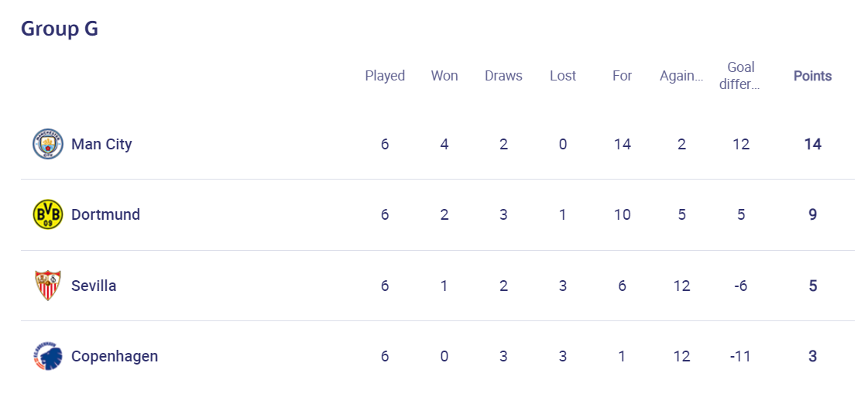Click the Lost column header
This screenshot has width=868, height=404.
(563, 76)
